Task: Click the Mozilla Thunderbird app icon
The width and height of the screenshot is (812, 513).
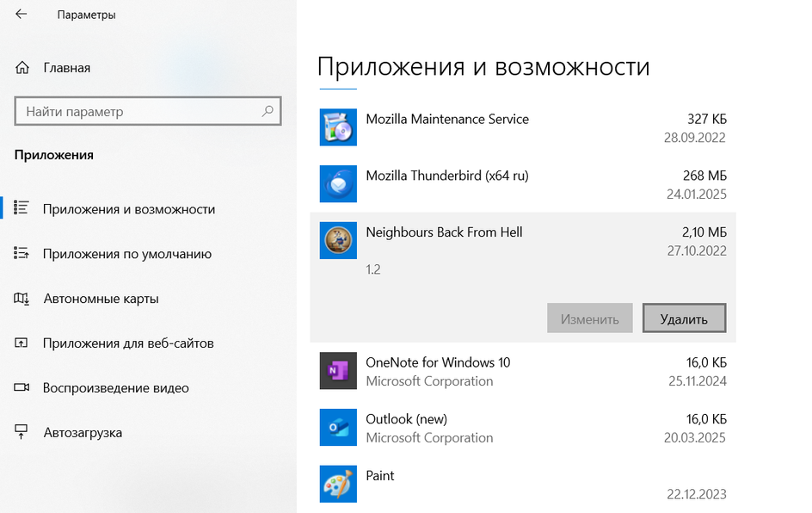Action: pos(338,183)
